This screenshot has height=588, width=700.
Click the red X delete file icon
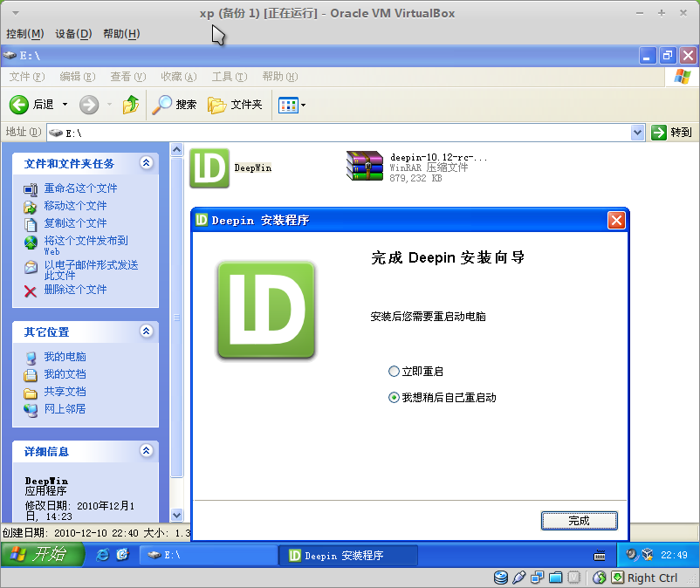[x=31, y=291]
